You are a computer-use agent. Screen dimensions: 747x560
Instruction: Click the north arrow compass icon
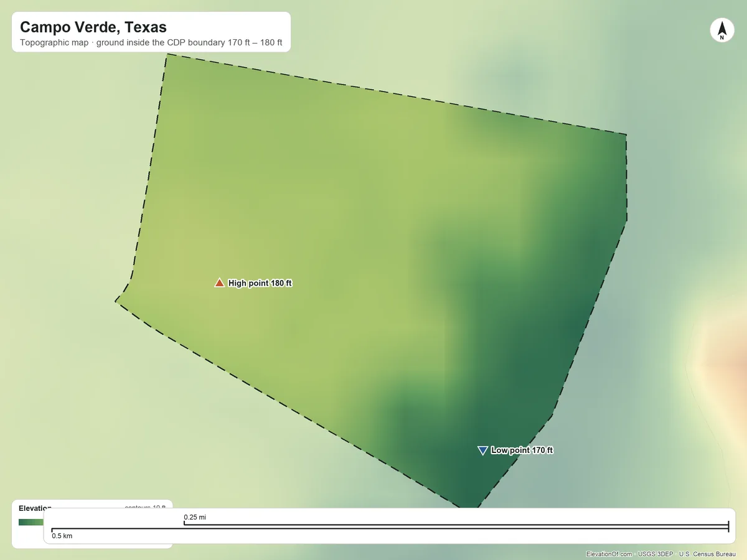pyautogui.click(x=721, y=30)
